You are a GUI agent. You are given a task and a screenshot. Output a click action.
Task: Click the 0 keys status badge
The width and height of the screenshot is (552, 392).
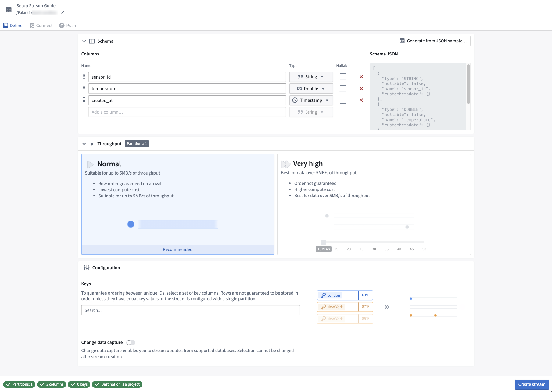tap(79, 384)
